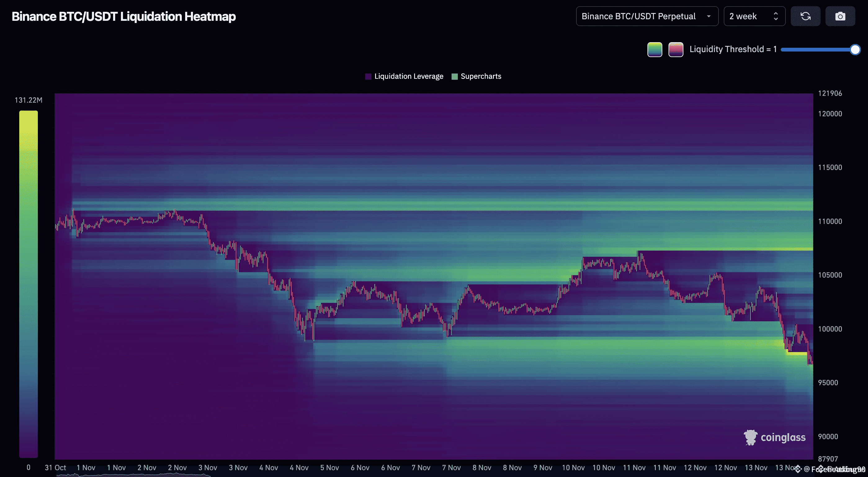Viewport: 868px width, 477px height.
Task: Refresh the heatmap data
Action: click(x=806, y=16)
